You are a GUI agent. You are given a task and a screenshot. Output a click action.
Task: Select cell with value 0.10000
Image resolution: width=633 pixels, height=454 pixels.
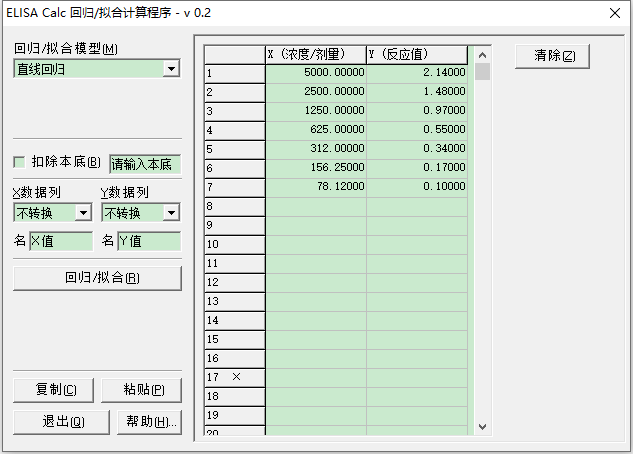[417, 187]
